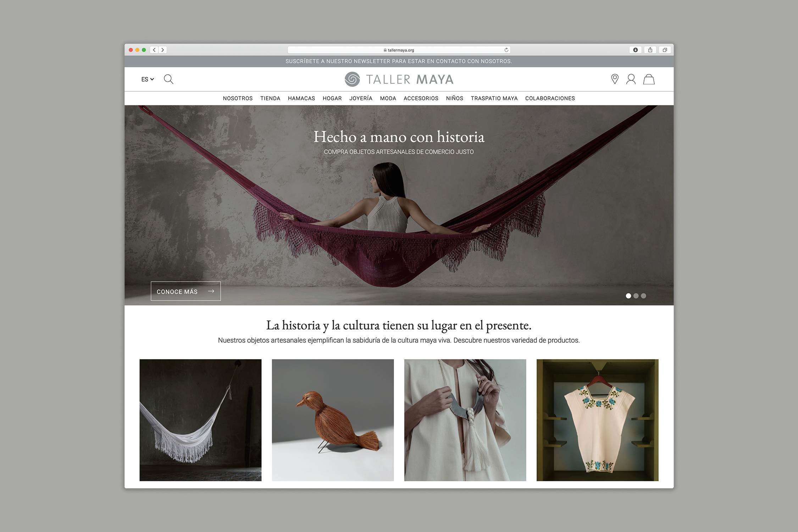Open the COLABORACIONES menu item
This screenshot has height=532, width=798.
(550, 98)
